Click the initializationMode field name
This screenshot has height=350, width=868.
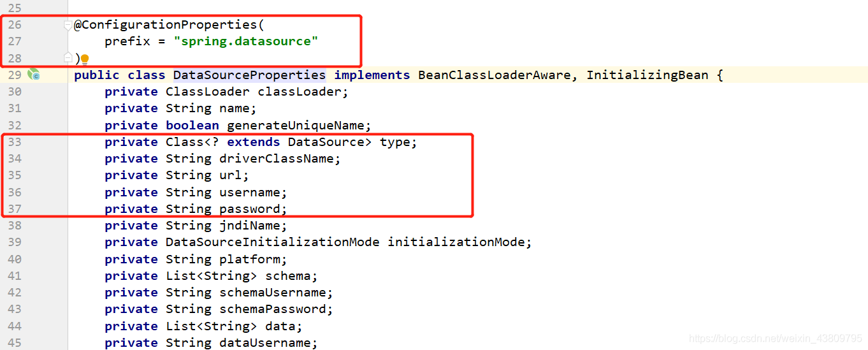pos(456,242)
